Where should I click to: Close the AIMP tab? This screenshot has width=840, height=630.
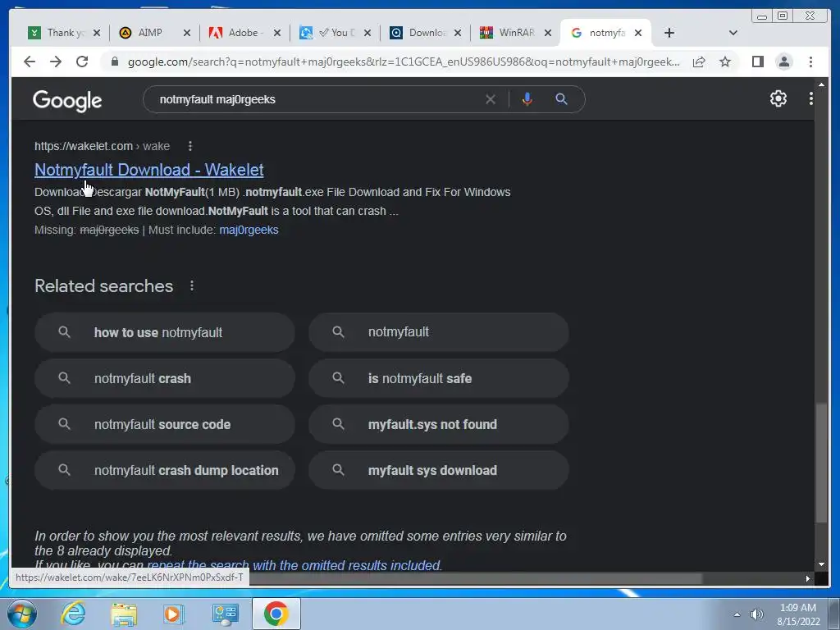click(186, 33)
